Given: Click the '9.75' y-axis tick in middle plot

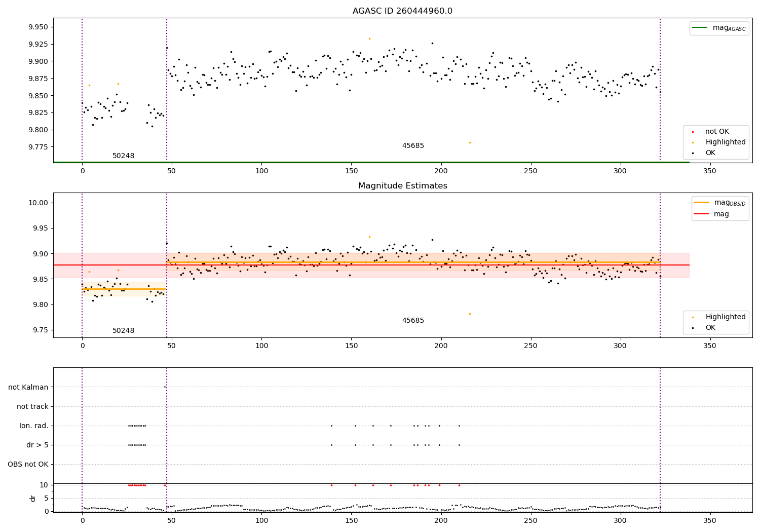Looking at the screenshot, I should tap(41, 330).
